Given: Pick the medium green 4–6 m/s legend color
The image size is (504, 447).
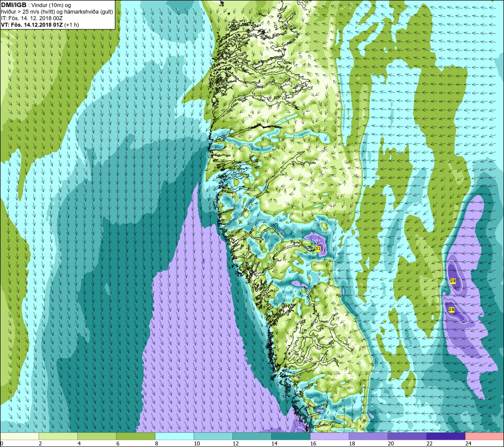Looking at the screenshot, I should tap(97, 436).
